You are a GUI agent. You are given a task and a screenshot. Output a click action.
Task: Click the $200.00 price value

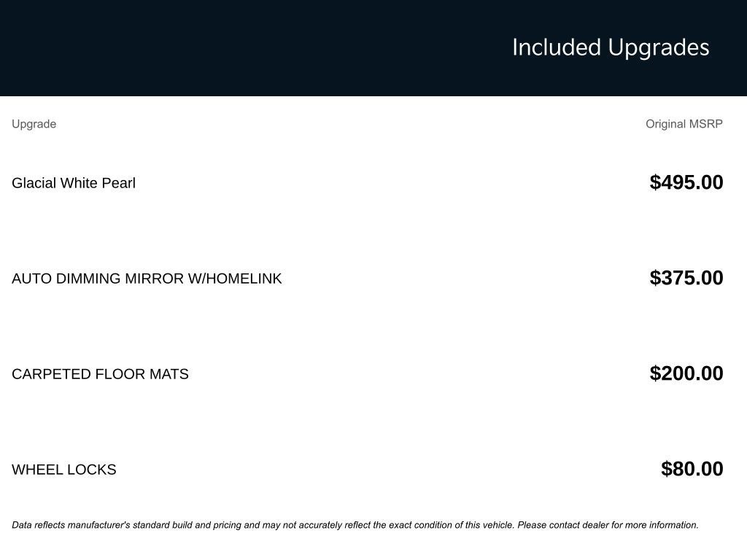point(686,373)
